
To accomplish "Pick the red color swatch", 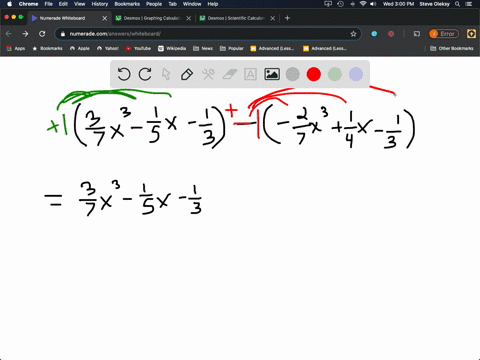I will tap(314, 74).
